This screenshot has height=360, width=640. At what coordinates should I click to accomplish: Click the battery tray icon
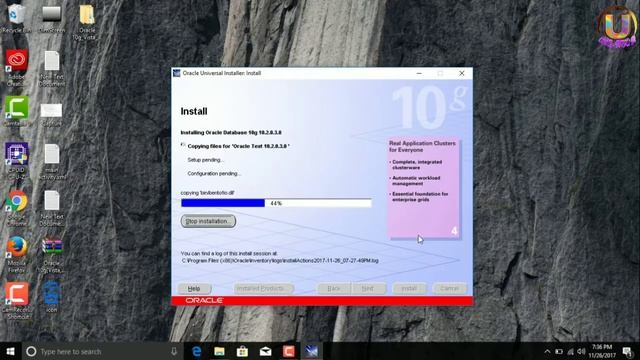pos(559,351)
